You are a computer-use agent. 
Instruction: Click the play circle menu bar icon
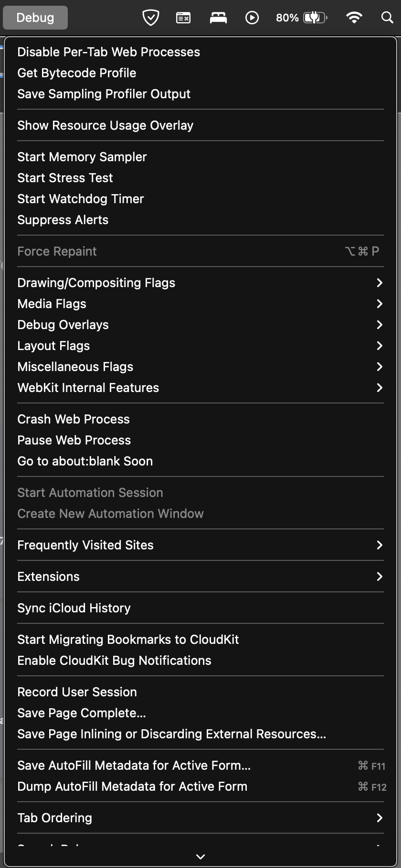point(252,18)
